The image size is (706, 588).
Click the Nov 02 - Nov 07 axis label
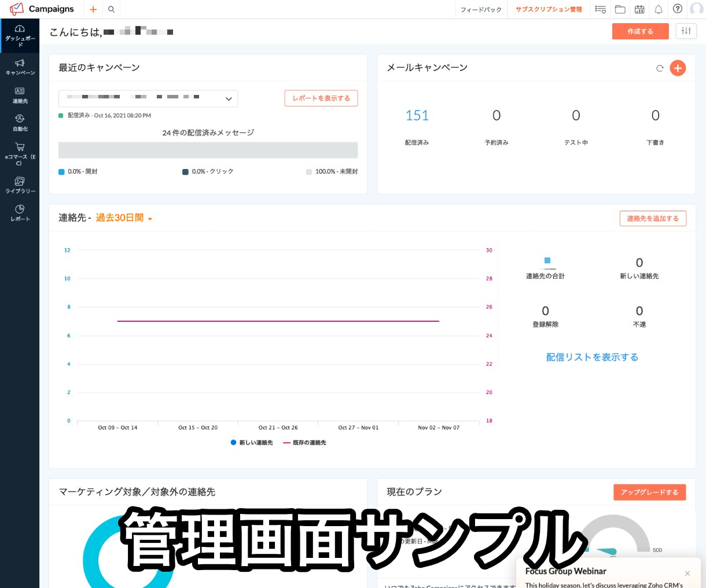coord(439,428)
